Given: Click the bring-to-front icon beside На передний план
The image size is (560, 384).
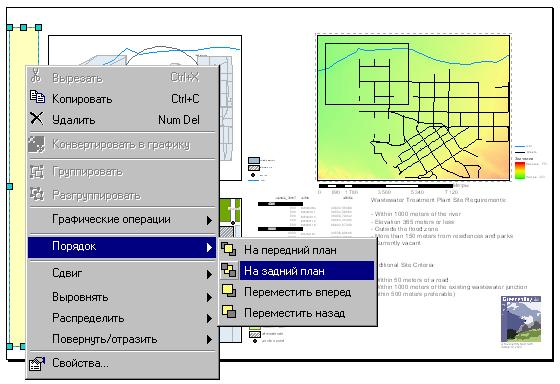Looking at the screenshot, I should 229,249.
